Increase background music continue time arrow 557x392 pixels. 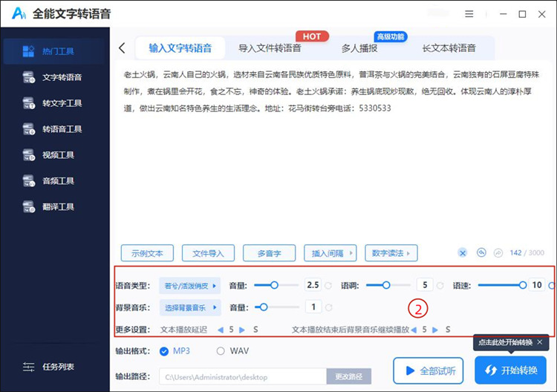pyautogui.click(x=435, y=330)
